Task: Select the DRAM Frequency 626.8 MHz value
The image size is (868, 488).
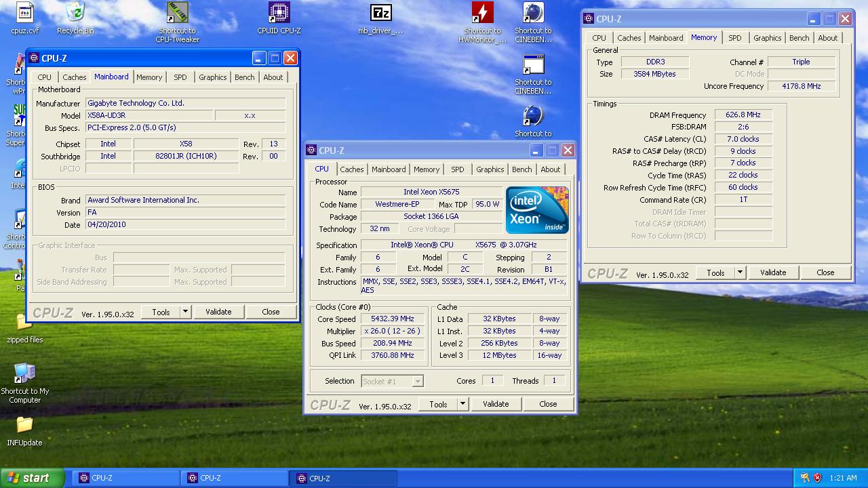Action: [743, 115]
